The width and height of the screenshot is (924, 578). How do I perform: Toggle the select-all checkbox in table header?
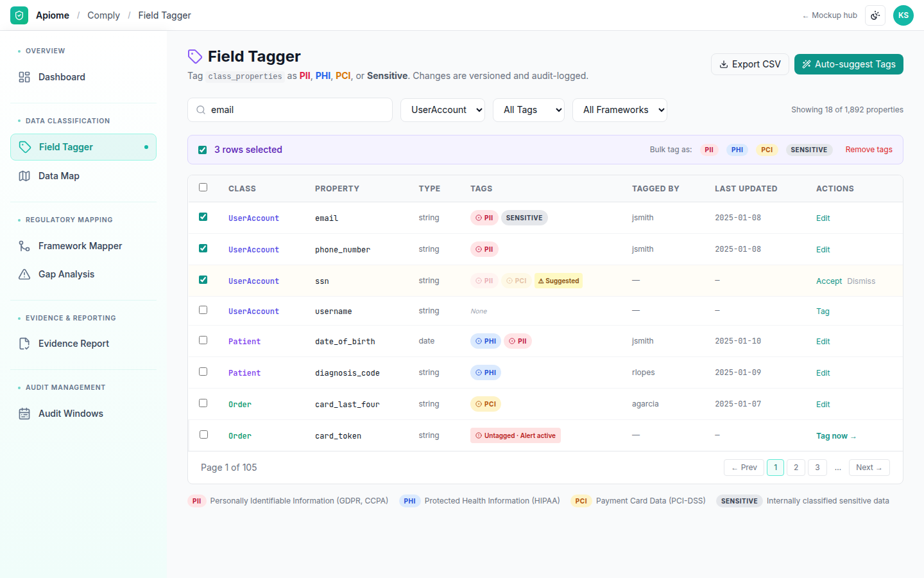coord(203,188)
